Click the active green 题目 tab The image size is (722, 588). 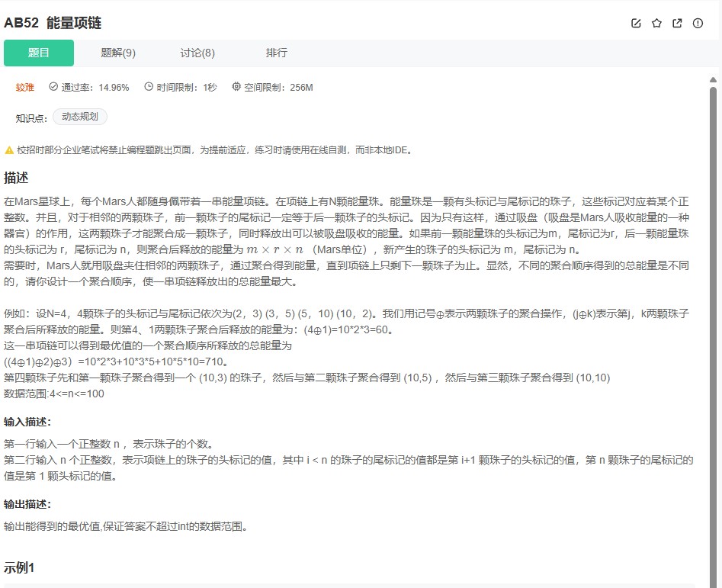point(38,53)
